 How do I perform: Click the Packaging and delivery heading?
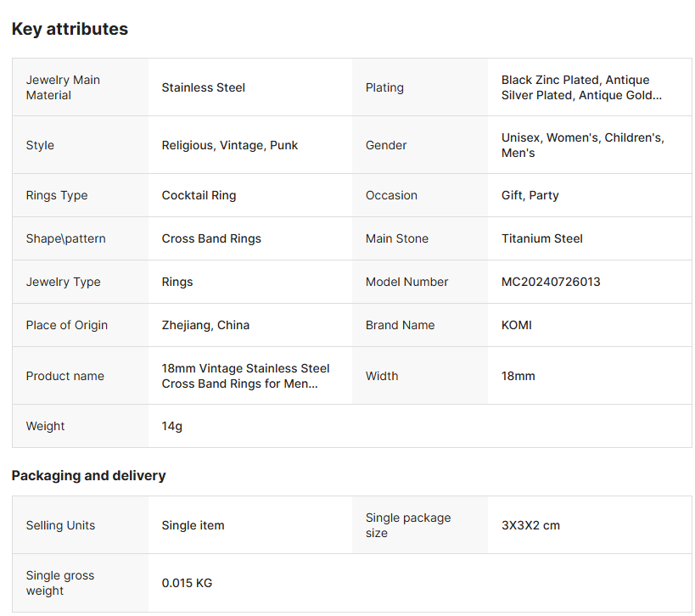coord(88,475)
